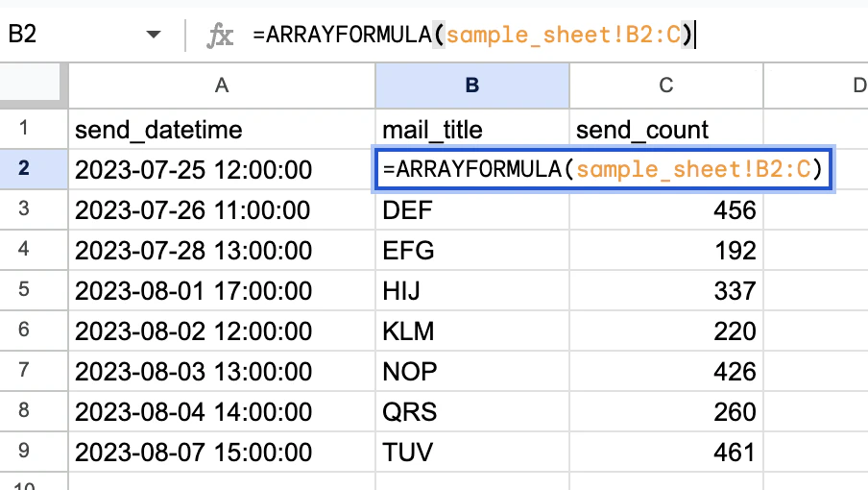The height and width of the screenshot is (490, 868).
Task: Select column D header
Action: coord(816,86)
